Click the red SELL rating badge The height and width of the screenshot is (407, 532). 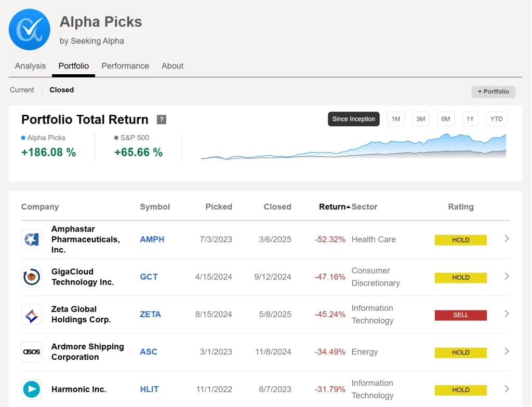[460, 315]
